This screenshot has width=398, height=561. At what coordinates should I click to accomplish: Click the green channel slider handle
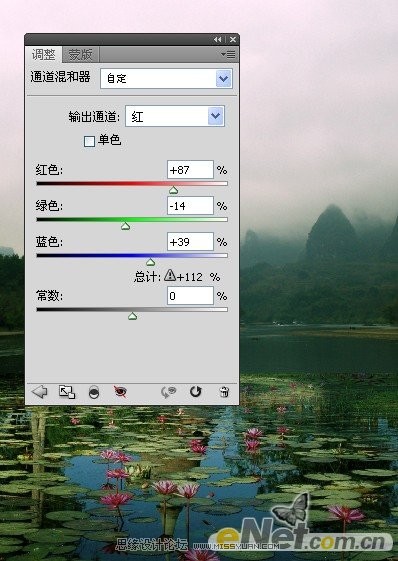(125, 226)
